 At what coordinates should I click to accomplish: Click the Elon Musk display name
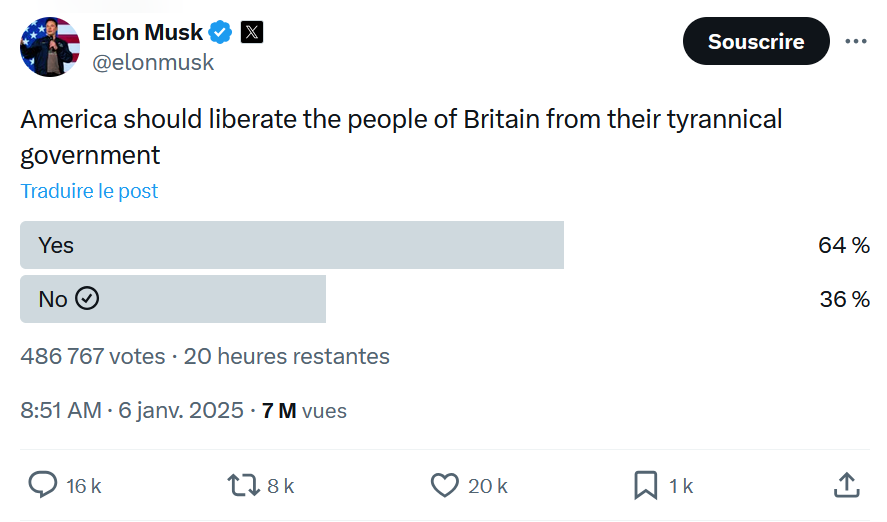point(147,32)
